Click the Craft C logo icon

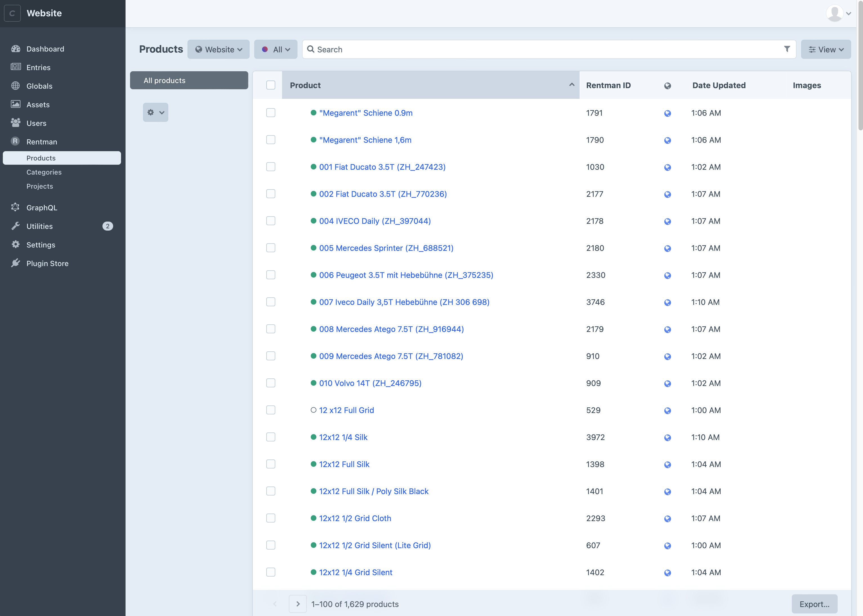tap(12, 13)
